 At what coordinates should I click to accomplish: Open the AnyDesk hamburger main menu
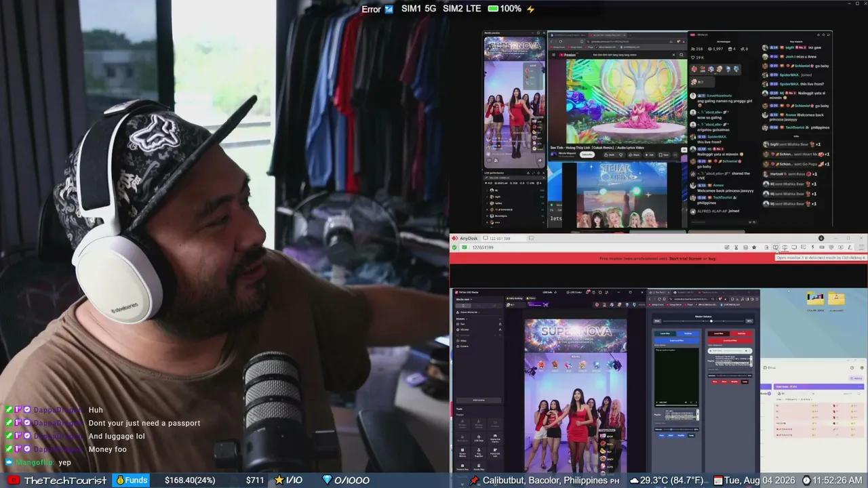coord(862,247)
